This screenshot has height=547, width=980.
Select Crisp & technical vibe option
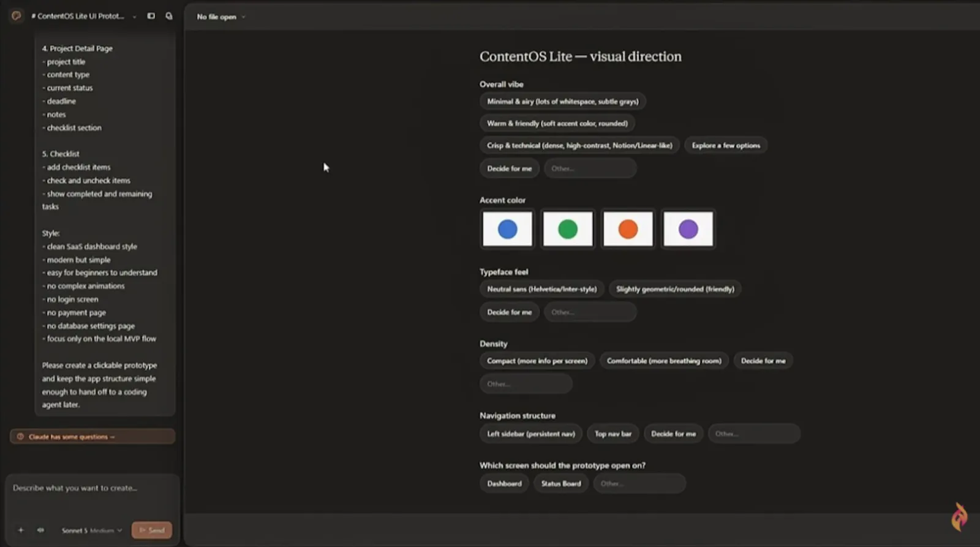pyautogui.click(x=579, y=146)
